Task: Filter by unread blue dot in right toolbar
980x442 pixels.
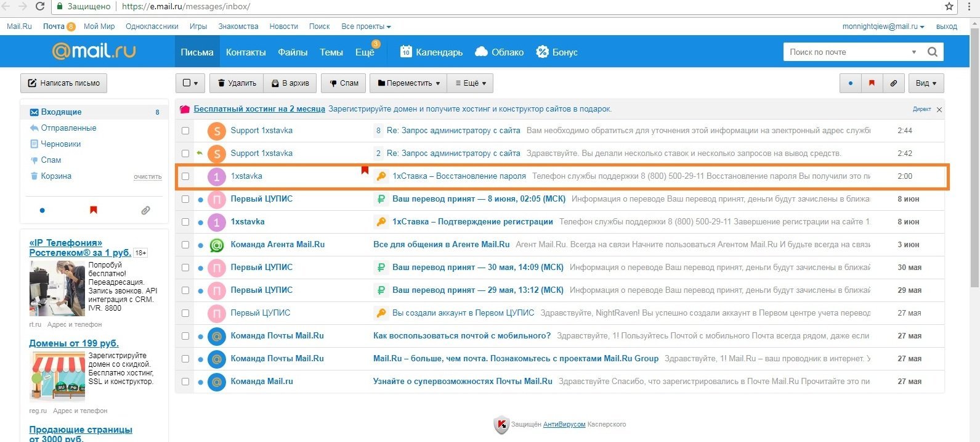Action: [x=851, y=83]
